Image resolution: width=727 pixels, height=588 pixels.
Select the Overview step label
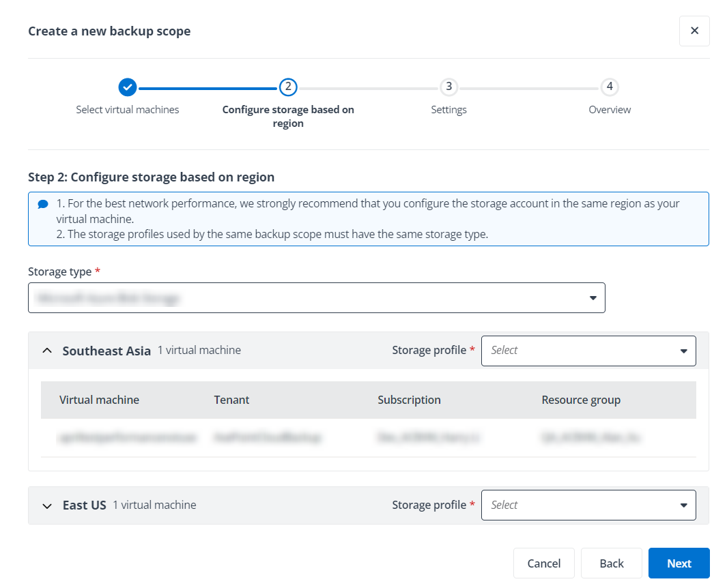click(x=610, y=109)
